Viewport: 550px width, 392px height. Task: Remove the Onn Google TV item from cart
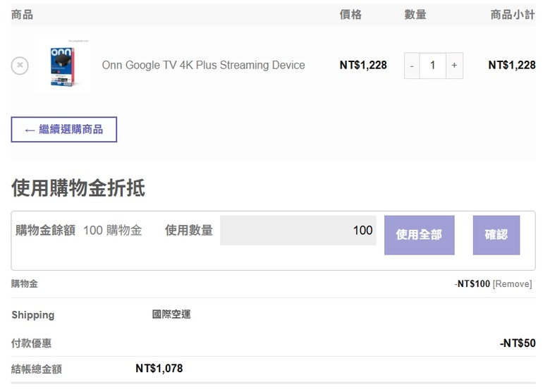click(20, 66)
